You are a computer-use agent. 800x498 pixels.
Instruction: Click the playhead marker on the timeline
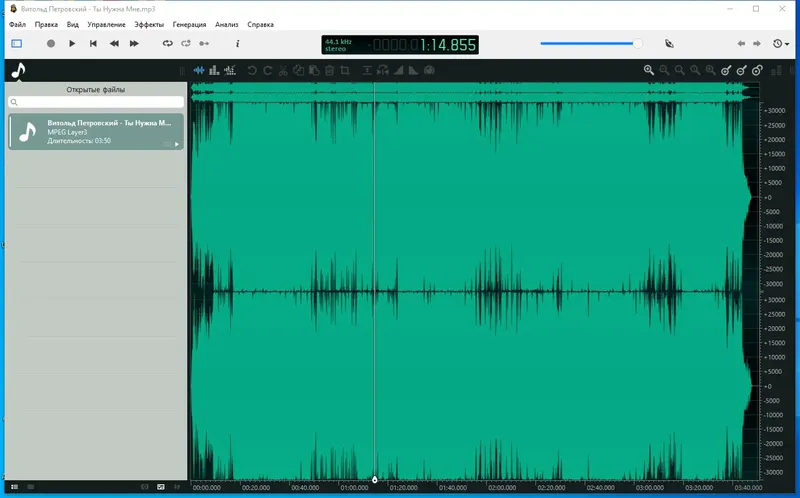coord(374,480)
